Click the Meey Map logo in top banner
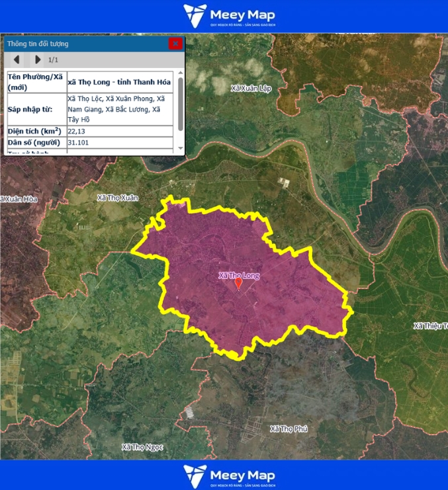 click(x=229, y=17)
